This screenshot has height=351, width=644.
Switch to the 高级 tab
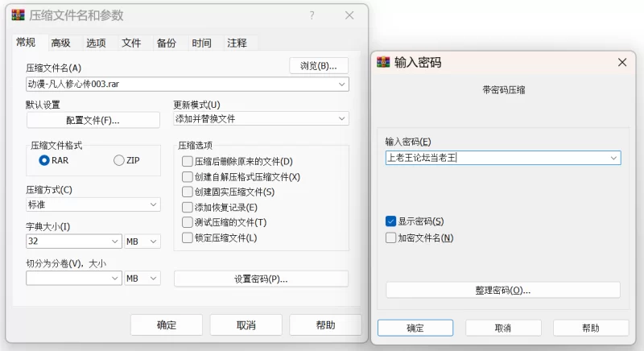(x=60, y=43)
